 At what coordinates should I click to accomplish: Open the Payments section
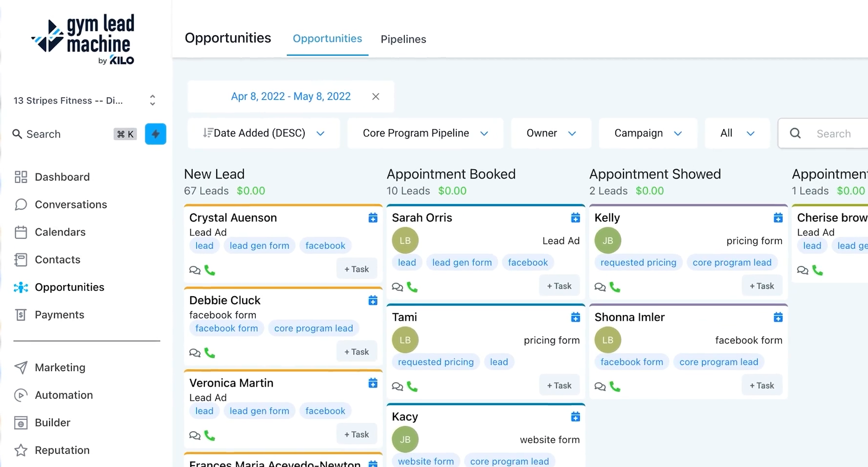[x=21, y=314]
